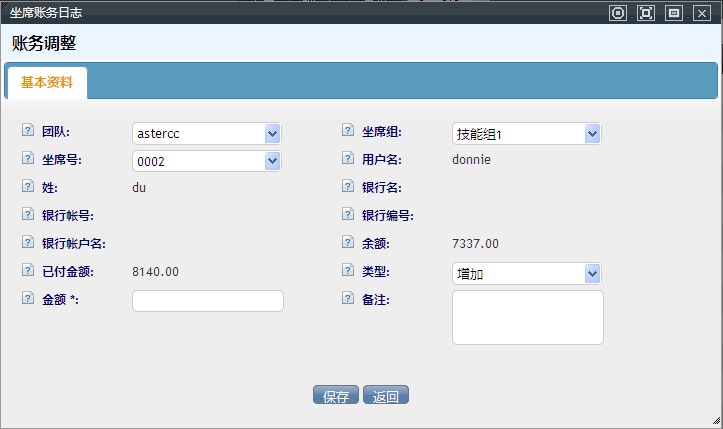Screen dimensions: 723x429
Task: Click help icon next to 银行帐号
Action: [x=27, y=214]
